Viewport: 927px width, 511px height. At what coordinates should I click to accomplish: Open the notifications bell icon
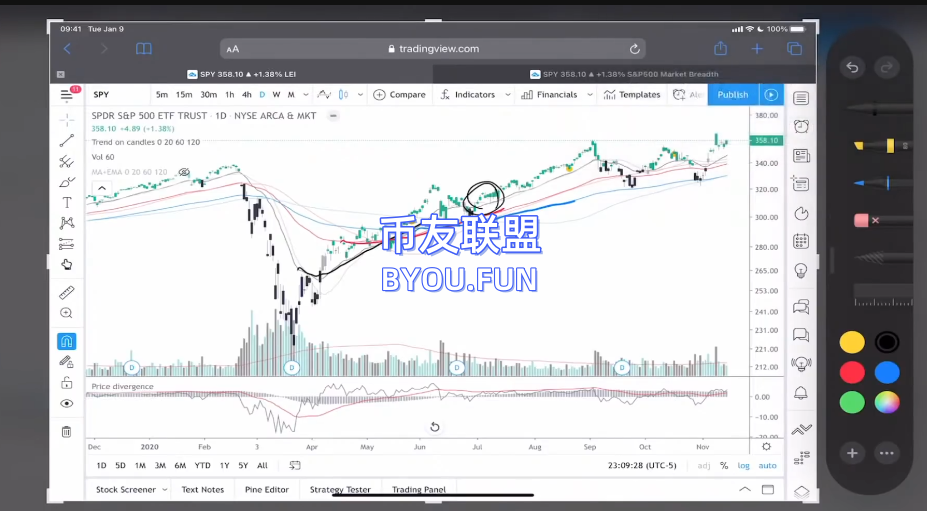[x=801, y=393]
